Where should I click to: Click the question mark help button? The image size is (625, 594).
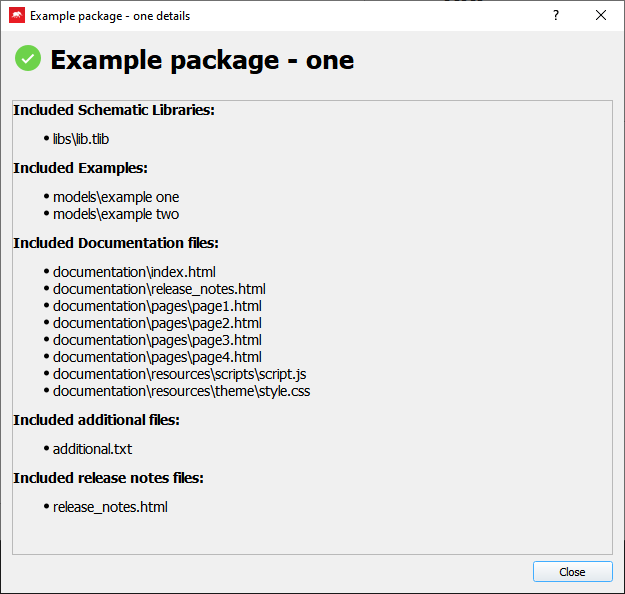pos(556,16)
